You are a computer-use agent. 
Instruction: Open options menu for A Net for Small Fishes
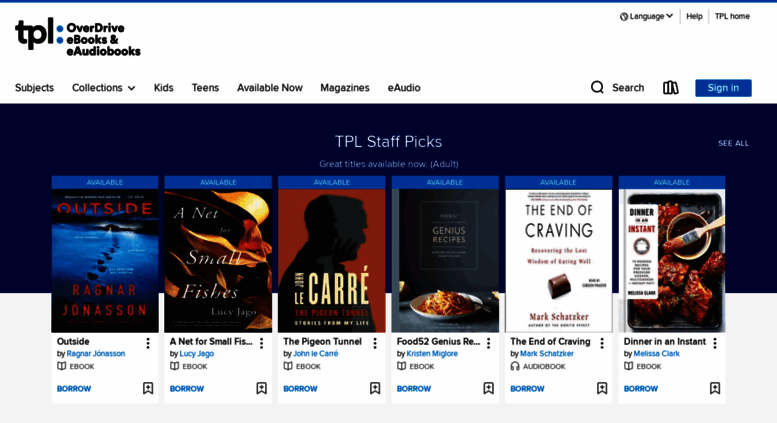261,343
